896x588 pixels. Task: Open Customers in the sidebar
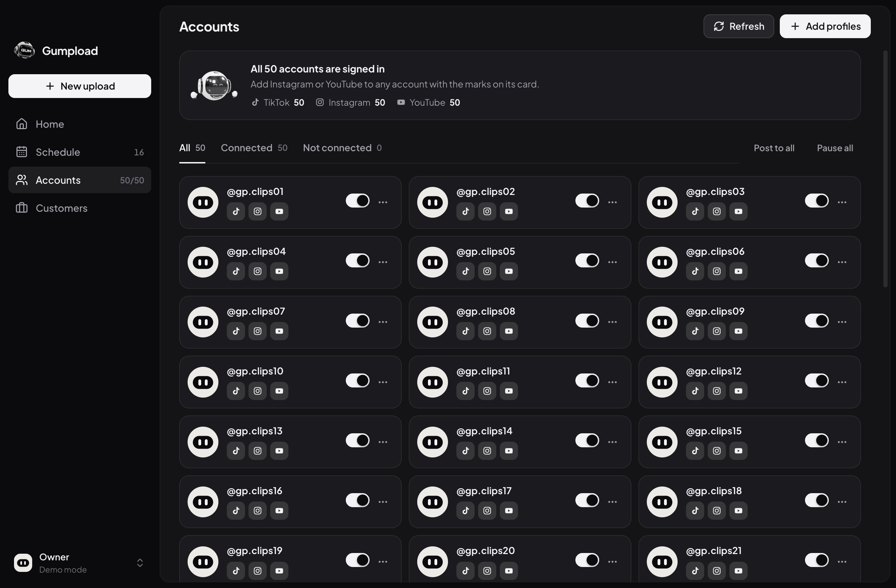click(79, 208)
